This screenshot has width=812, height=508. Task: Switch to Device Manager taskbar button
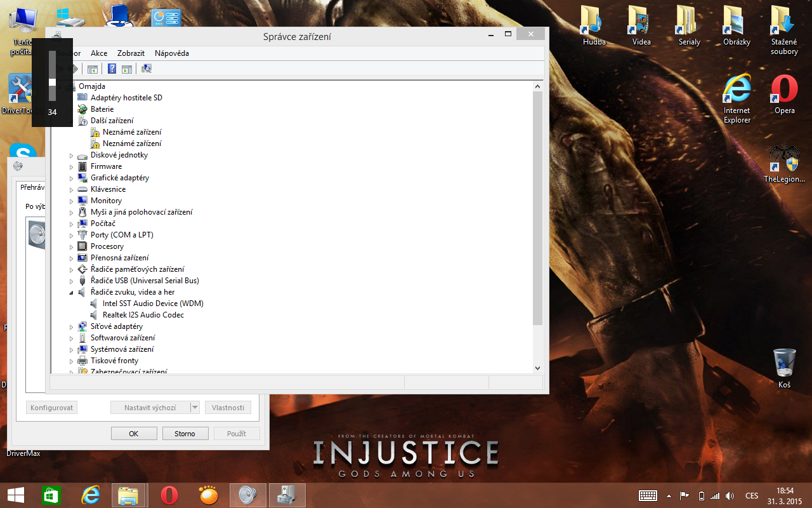point(287,495)
